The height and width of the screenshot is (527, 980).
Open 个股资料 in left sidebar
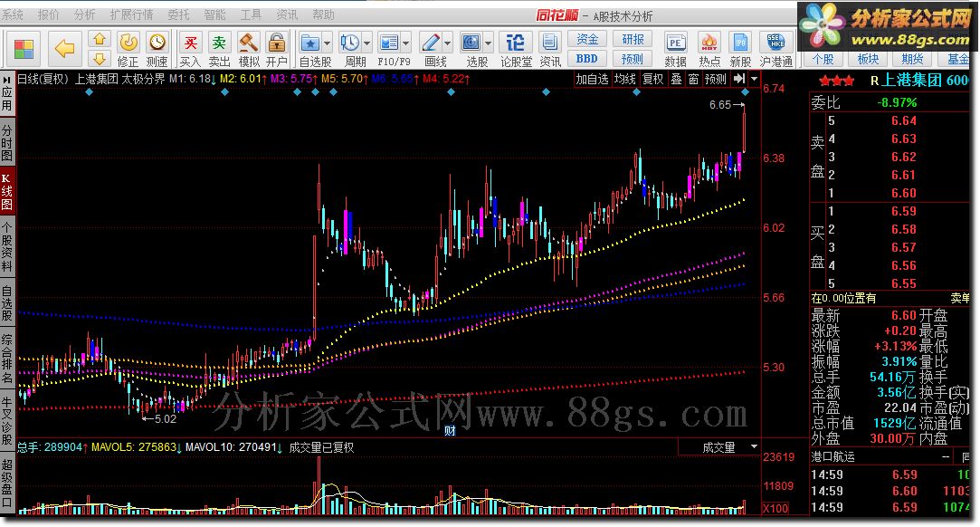pyautogui.click(x=7, y=248)
